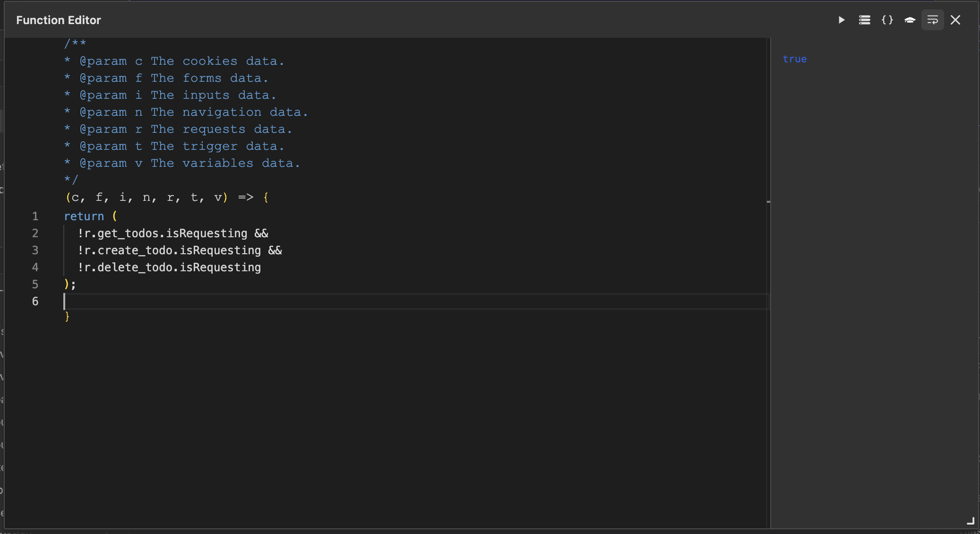Screen dimensions: 980x534
Task: Run the function with the play icon
Action: pyautogui.click(x=842, y=20)
